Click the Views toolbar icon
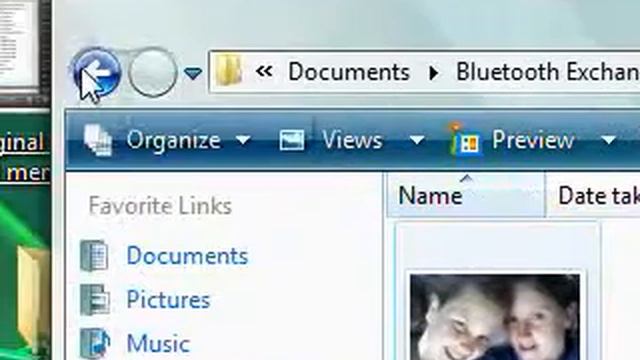This screenshot has height=360, width=640. pos(292,140)
